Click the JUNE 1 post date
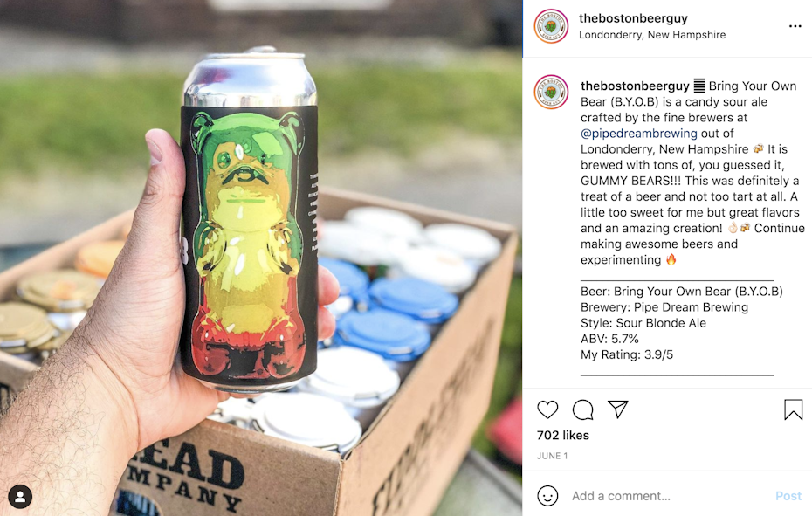This screenshot has height=516, width=812. tap(552, 456)
